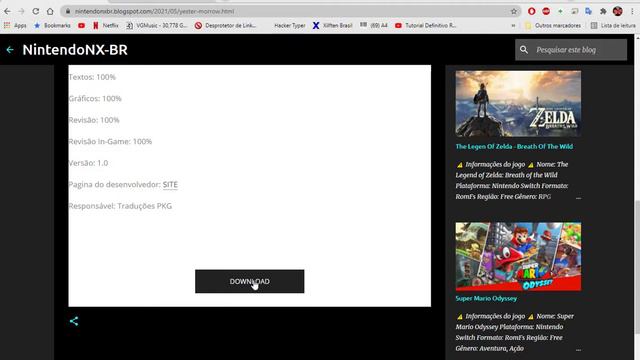Select the Textos: 100% line
Screen dimensions: 640x360
(x=92, y=77)
